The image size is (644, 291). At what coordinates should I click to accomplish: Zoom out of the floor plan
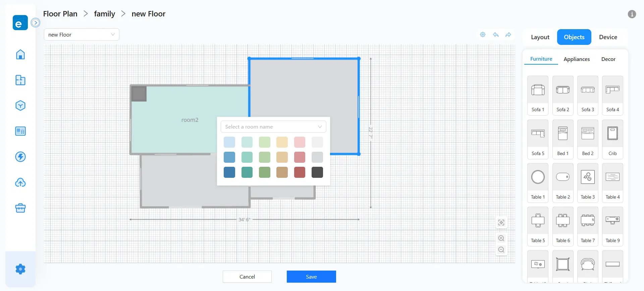coord(501,250)
